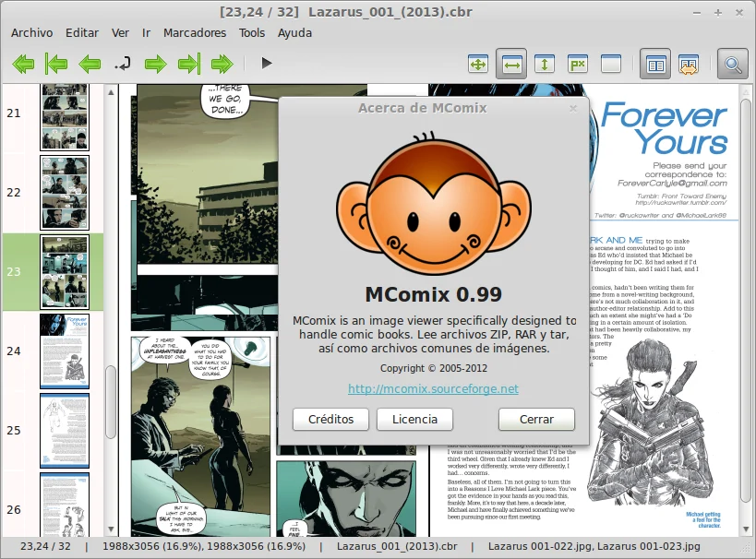The height and width of the screenshot is (559, 756).
Task: Click the thumbnail sidebar scroll-up arrow
Action: click(x=111, y=91)
